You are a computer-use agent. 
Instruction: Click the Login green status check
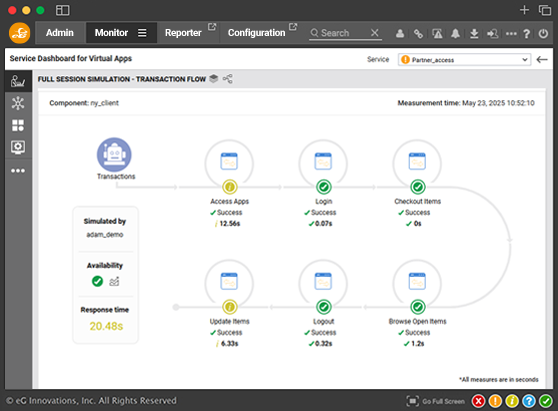coord(324,187)
